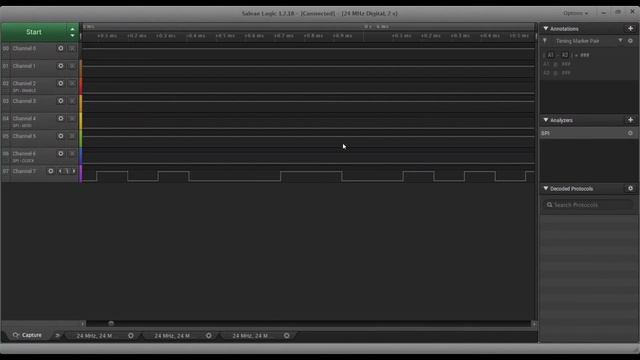Viewport: 640px width, 360px height.
Task: Toggle trigger setting for Channel 5
Action: coord(72,136)
